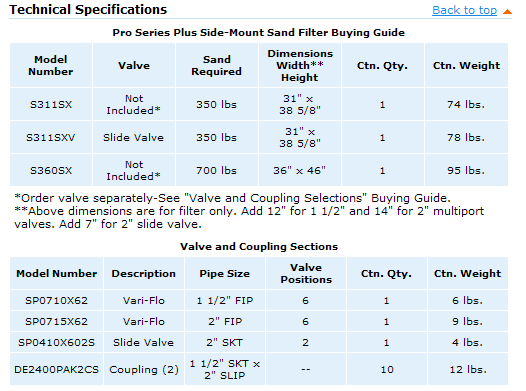
Task: Click the Valve Positions column header
Action: [x=306, y=273]
